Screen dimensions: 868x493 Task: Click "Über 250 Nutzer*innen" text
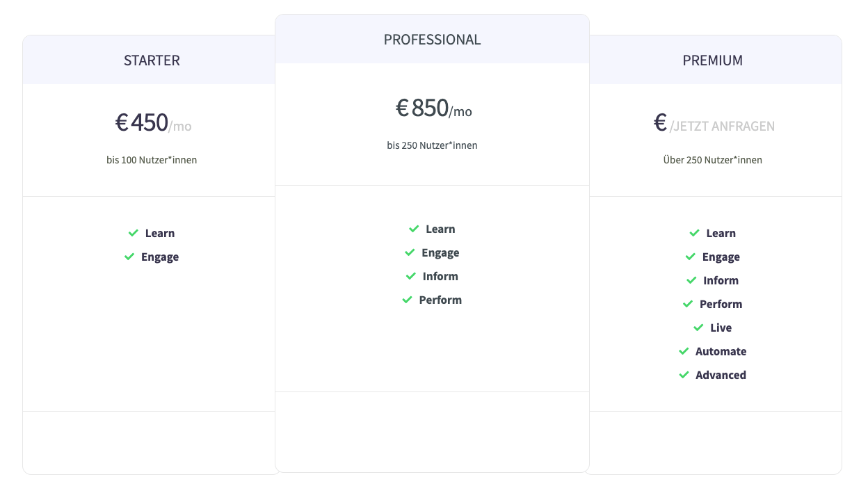pos(712,160)
